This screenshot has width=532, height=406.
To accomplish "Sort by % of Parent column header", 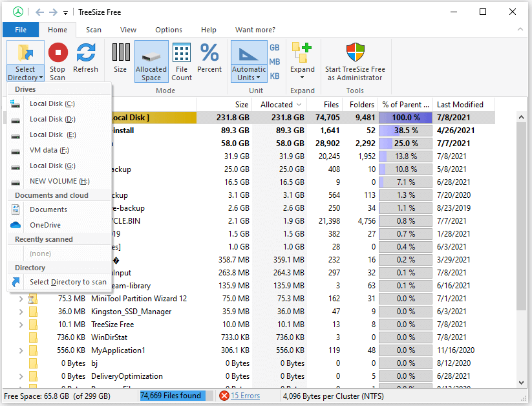I will (405, 105).
